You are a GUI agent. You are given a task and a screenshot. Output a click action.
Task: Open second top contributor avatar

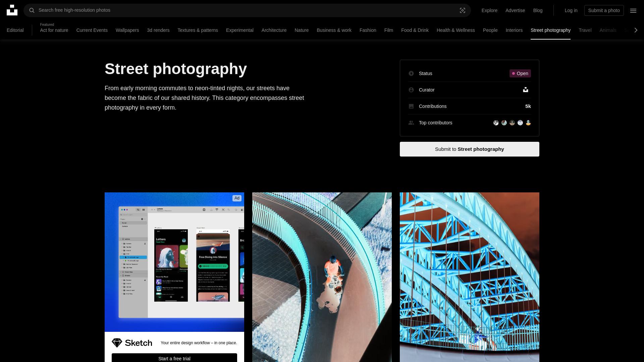click(504, 123)
